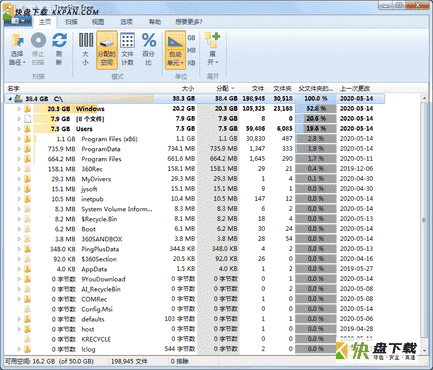Click the $Recycle.Bin folder icon
The width and height of the screenshot is (433, 370).
pyautogui.click(x=27, y=219)
